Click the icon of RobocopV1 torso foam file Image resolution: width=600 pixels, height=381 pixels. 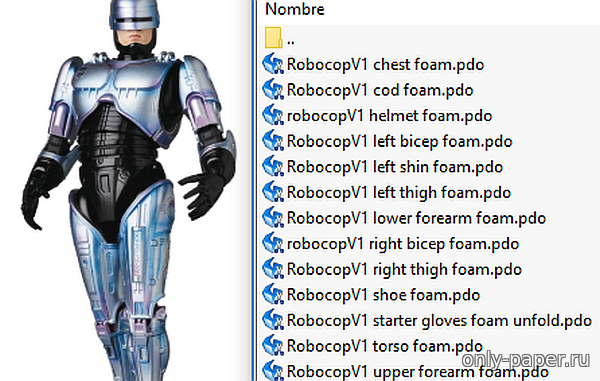[x=273, y=346]
